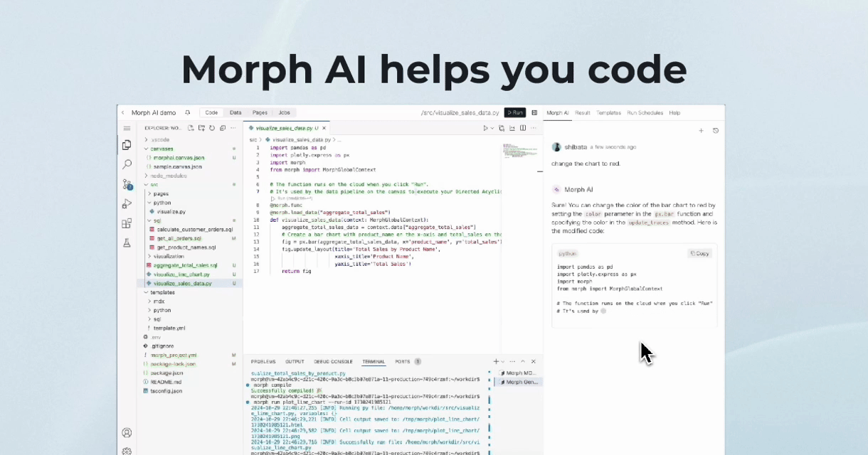
Task: Copy the python code snippet
Action: point(699,253)
